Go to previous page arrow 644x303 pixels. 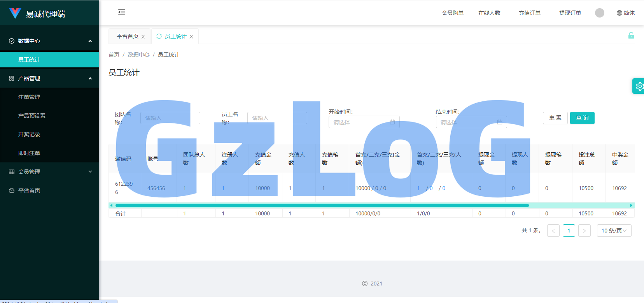(553, 231)
